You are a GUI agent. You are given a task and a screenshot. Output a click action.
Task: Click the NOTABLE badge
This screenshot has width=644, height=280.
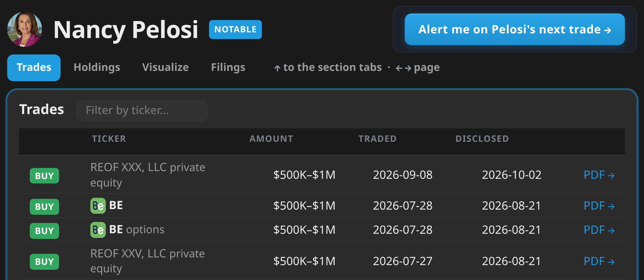point(235,30)
